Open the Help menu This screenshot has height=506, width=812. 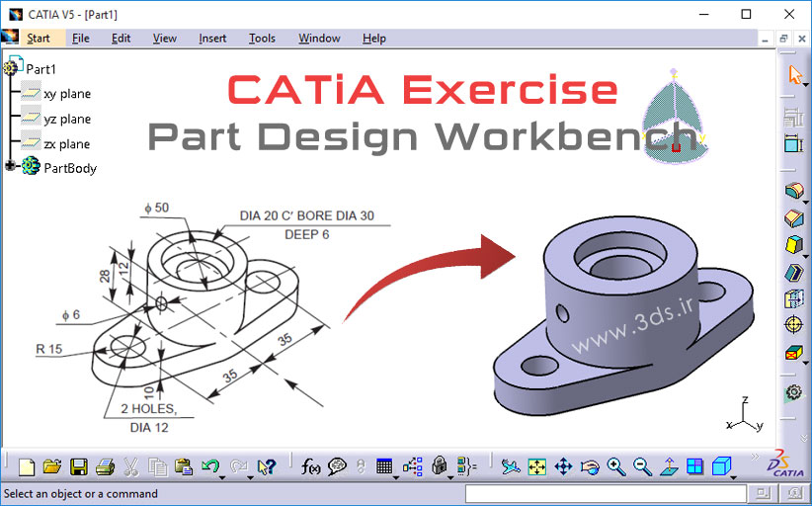373,39
